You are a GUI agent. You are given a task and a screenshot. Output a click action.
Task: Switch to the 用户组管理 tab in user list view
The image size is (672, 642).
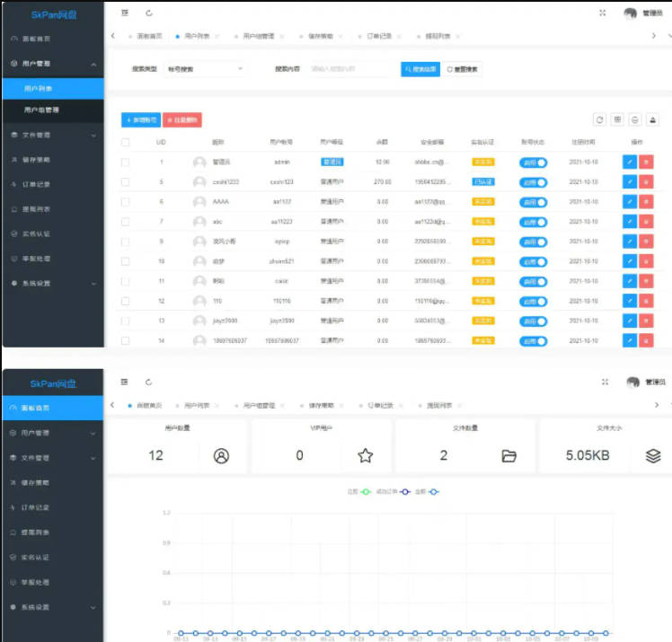coord(259,36)
